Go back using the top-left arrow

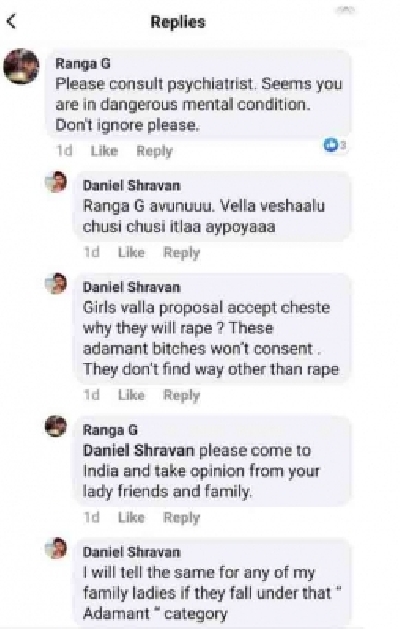pos(11,21)
